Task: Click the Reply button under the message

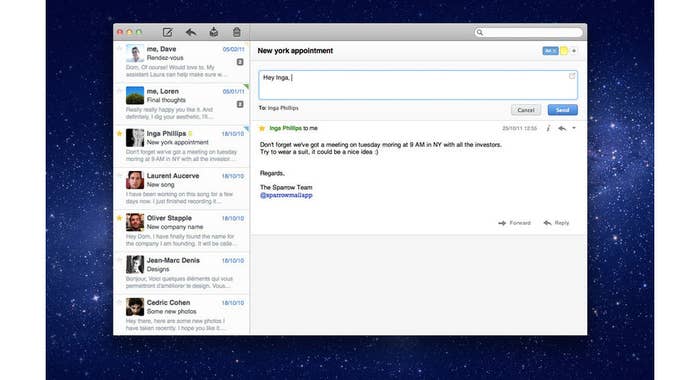Action: pos(556,223)
